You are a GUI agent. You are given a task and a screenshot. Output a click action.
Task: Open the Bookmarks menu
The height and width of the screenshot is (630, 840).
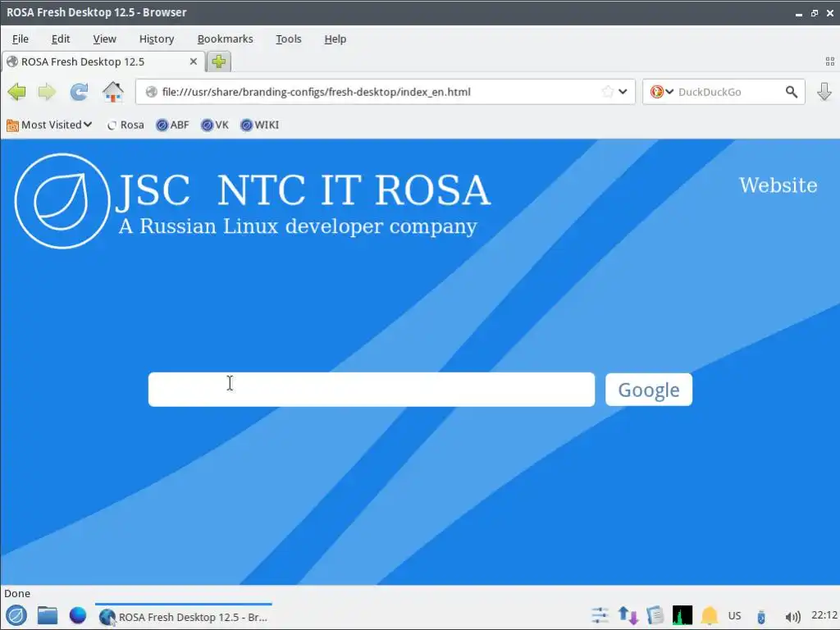point(225,39)
